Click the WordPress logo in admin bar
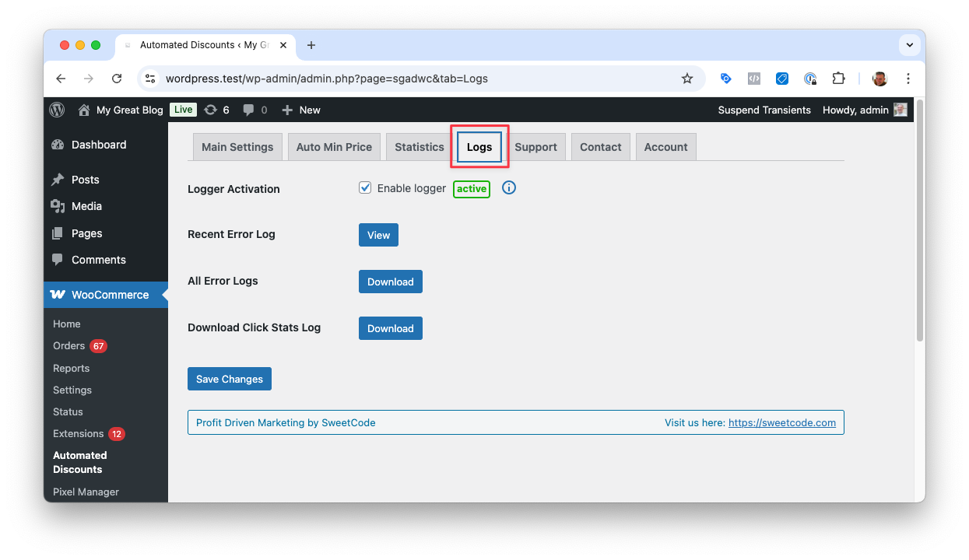 pyautogui.click(x=57, y=110)
